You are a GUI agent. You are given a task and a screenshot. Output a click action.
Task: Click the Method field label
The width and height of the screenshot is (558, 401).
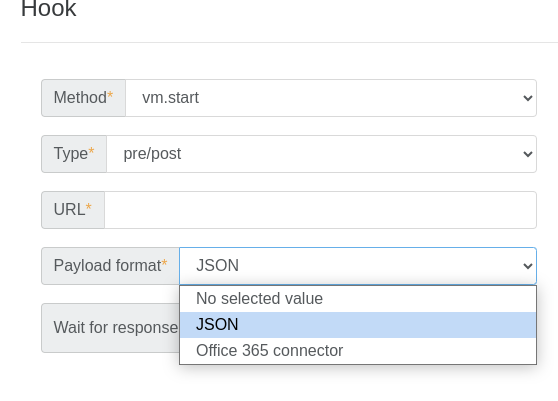80,97
